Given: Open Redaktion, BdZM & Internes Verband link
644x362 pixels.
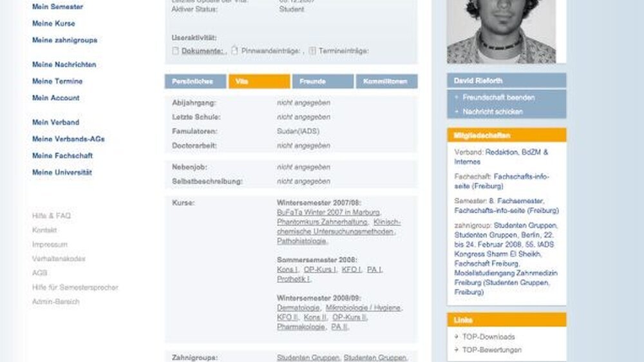Looking at the screenshot, I should (x=501, y=157).
